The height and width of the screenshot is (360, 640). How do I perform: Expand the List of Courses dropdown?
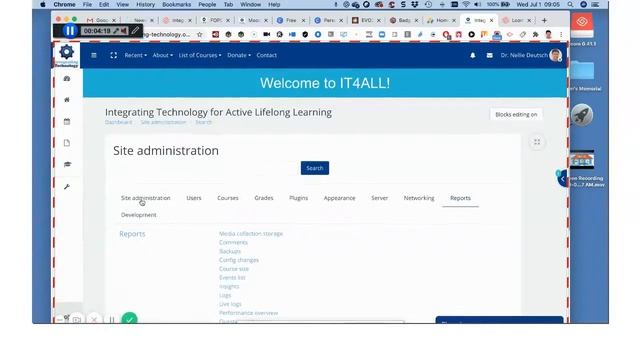(x=200, y=55)
